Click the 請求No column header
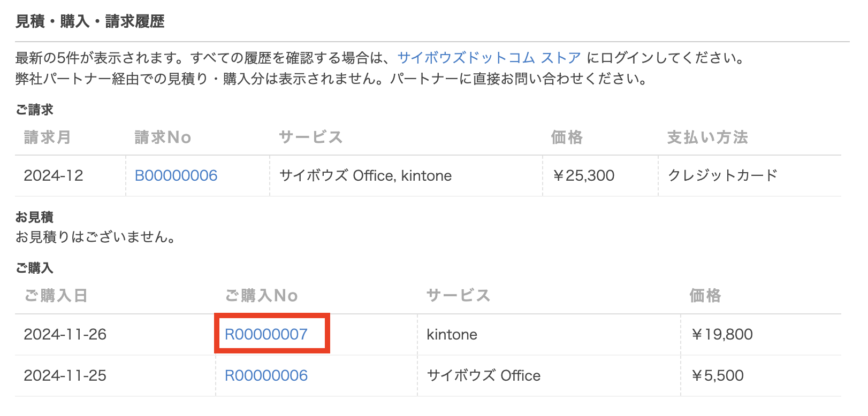 [163, 137]
